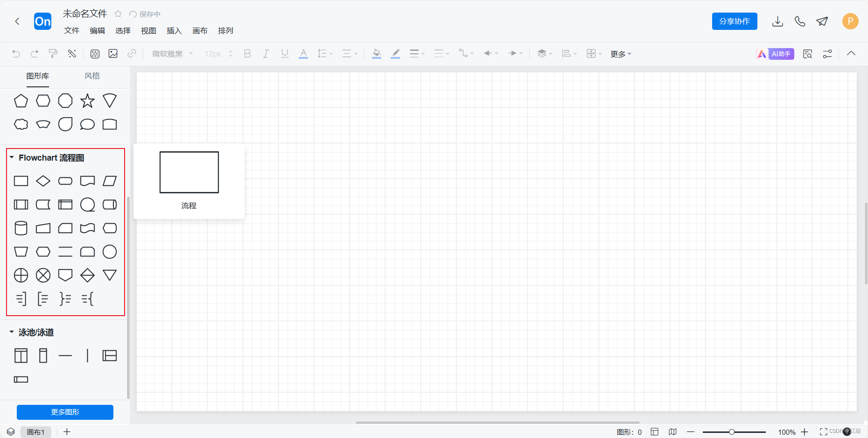Click the add canvas plus button
This screenshot has height=438, width=868.
(66, 432)
